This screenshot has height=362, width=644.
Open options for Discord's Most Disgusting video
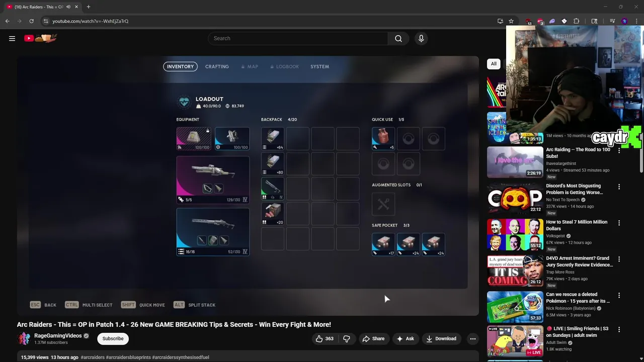click(x=619, y=187)
